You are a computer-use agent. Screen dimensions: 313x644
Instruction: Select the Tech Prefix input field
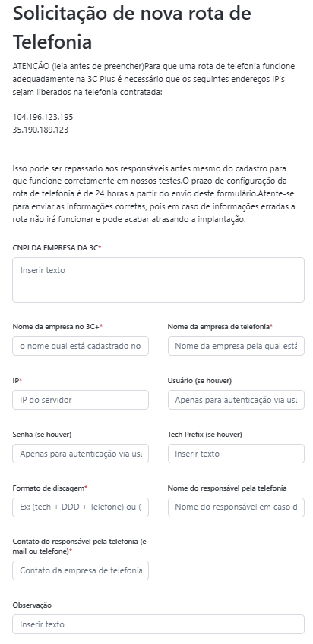[x=236, y=454]
